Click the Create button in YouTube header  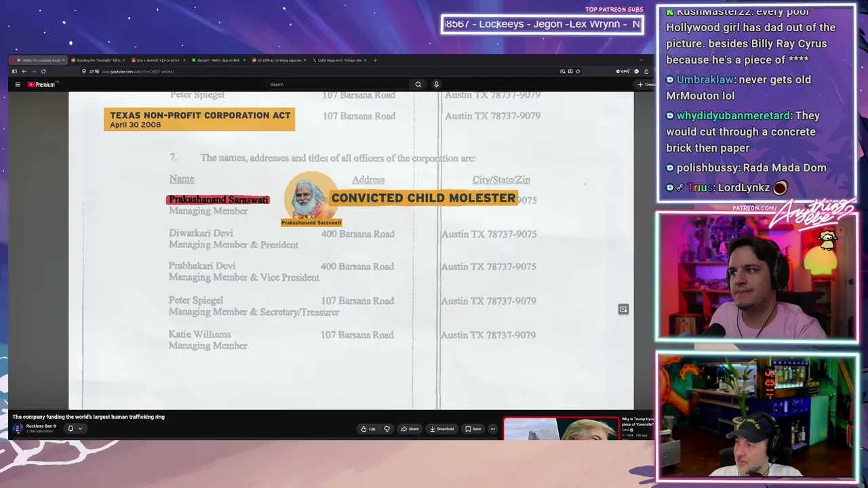click(646, 85)
